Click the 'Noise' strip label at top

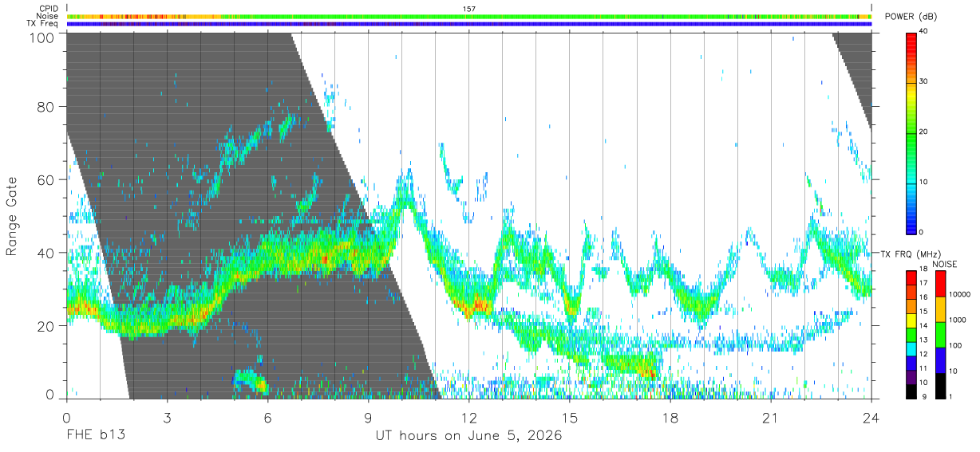(47, 16)
